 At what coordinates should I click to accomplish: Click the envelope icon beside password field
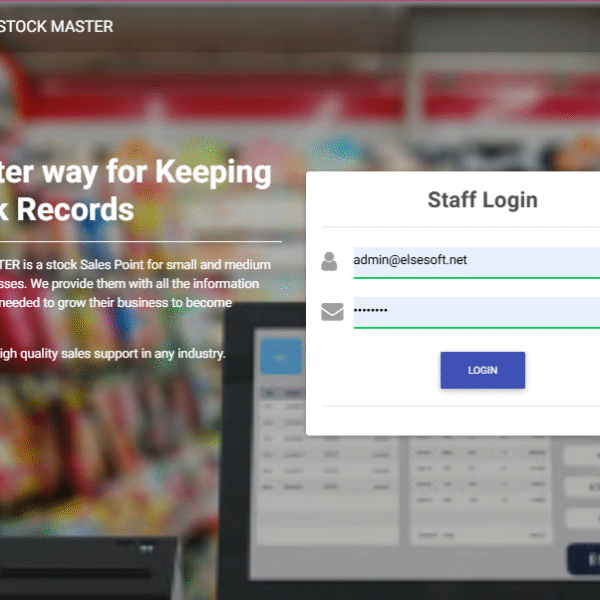(331, 313)
